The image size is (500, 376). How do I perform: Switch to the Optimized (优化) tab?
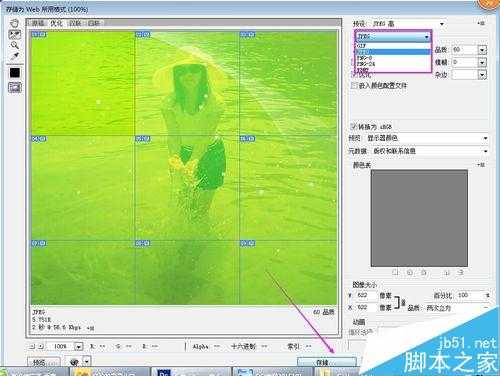point(56,23)
